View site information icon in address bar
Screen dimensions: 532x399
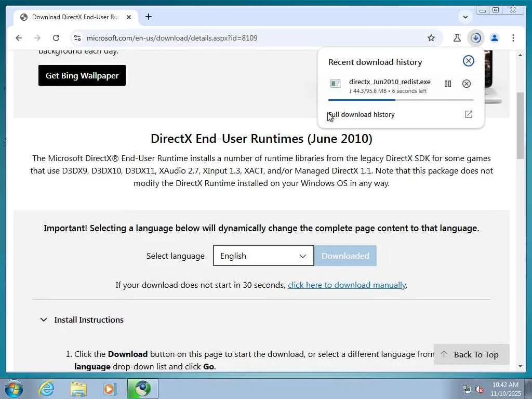77,38
